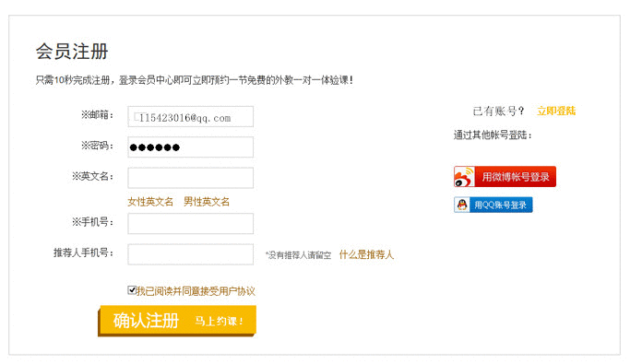Uncheck the 我已阅读并同意 agreement checkbox
This screenshot has height=364, width=642.
coord(131,290)
